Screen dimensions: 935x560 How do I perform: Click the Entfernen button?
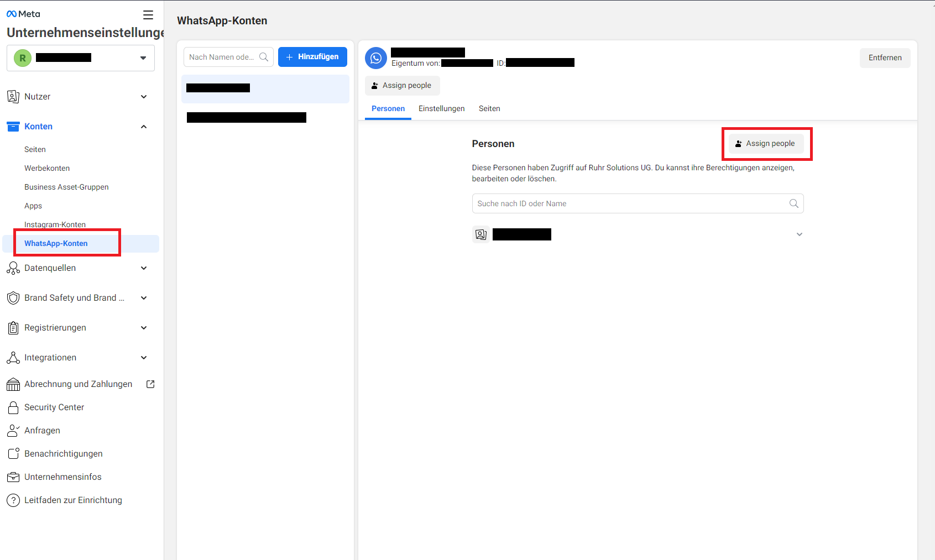885,58
